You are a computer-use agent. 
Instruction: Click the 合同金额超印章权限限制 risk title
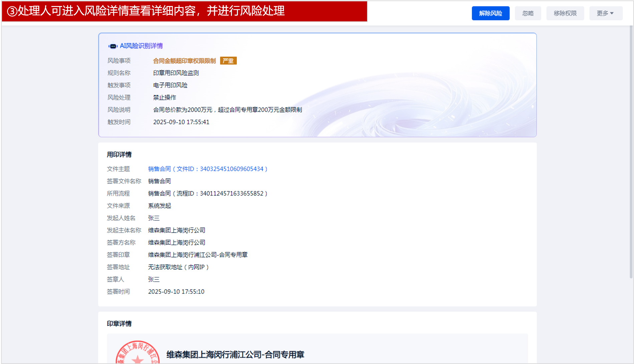[184, 61]
